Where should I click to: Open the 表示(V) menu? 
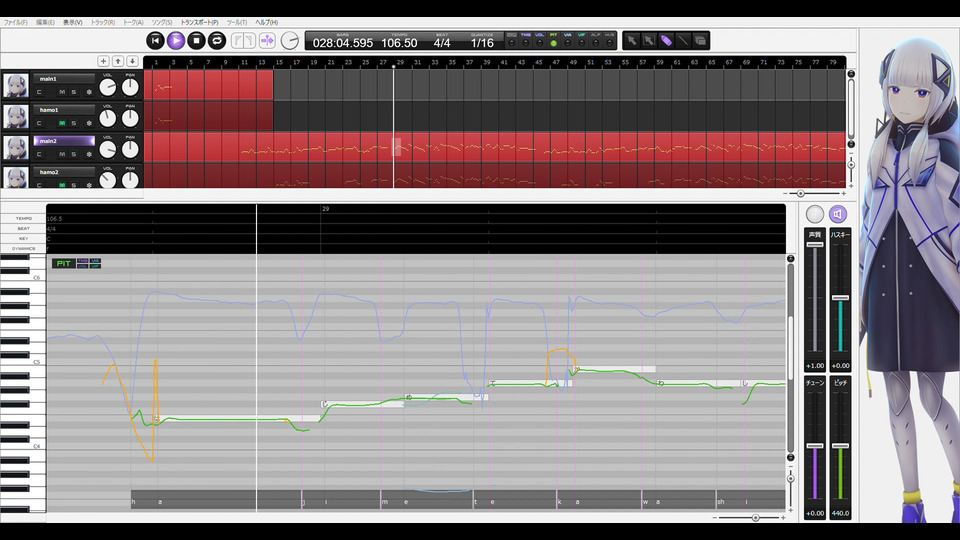(x=72, y=22)
